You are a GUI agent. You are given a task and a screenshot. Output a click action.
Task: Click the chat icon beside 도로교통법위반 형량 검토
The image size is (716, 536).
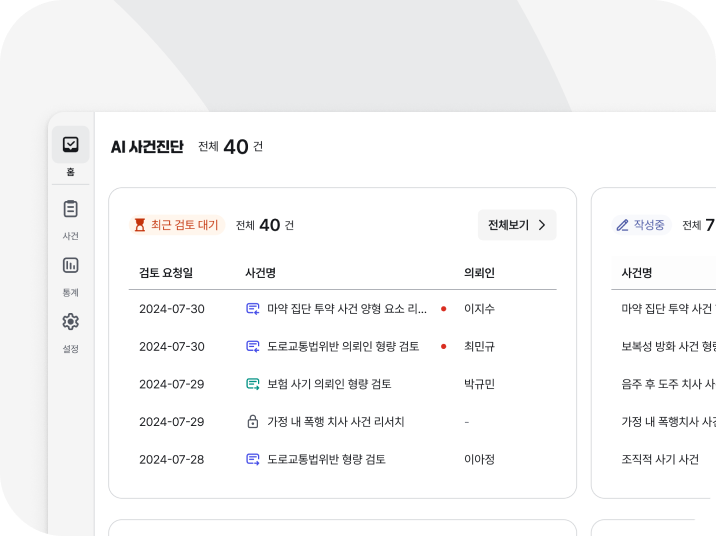click(x=253, y=459)
